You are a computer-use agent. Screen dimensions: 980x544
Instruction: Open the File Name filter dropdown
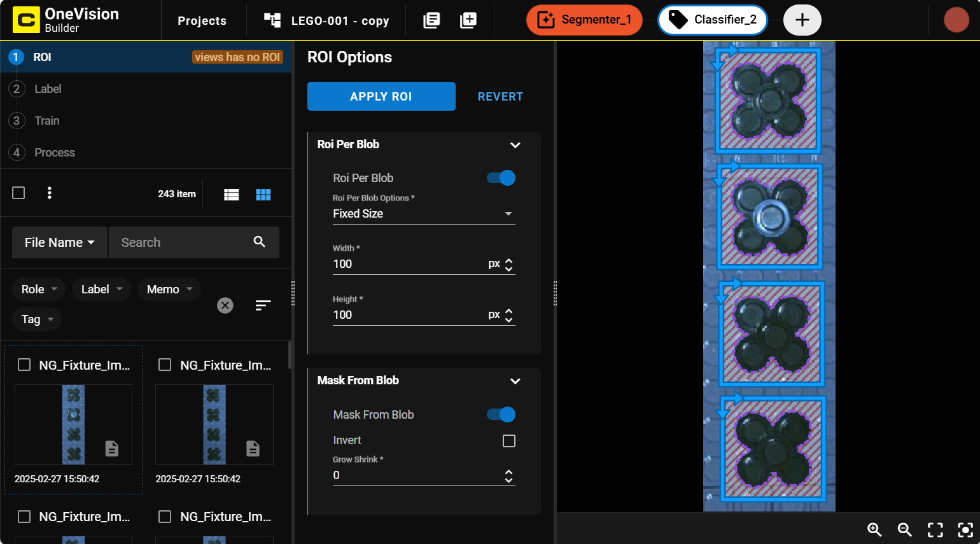click(60, 242)
